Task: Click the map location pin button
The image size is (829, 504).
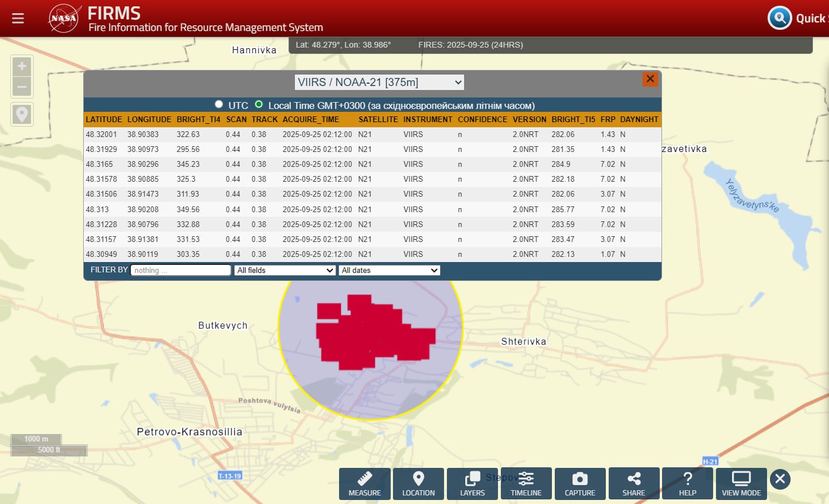Action: coord(22,115)
